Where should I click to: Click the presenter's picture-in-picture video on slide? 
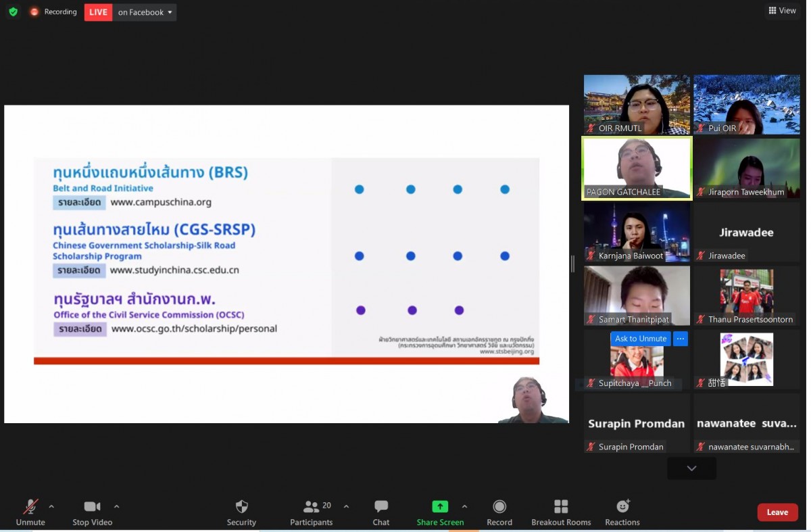[x=533, y=400]
